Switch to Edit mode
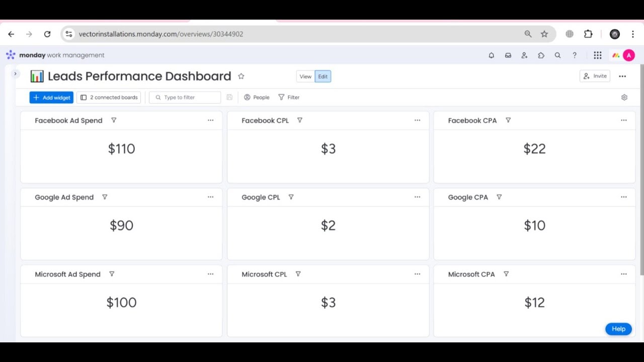The height and width of the screenshot is (362, 644). (323, 76)
